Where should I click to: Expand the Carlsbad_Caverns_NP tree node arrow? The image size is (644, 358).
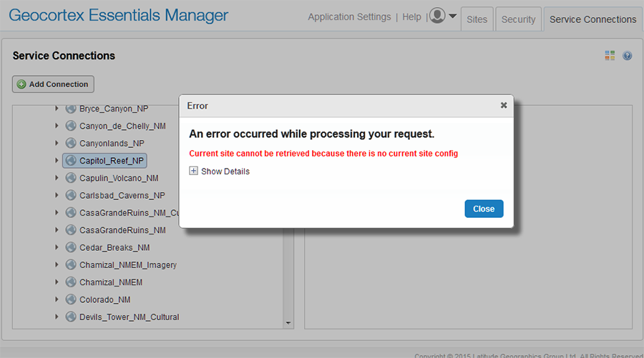(x=57, y=195)
